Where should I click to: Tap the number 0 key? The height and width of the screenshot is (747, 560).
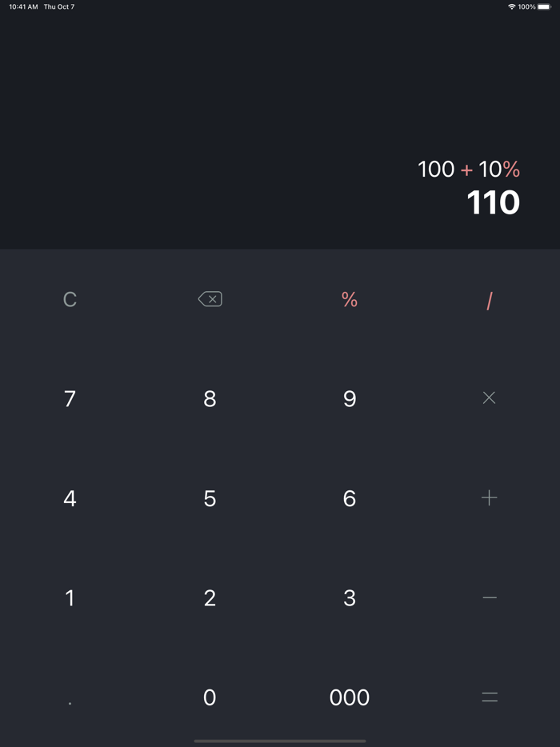209,697
